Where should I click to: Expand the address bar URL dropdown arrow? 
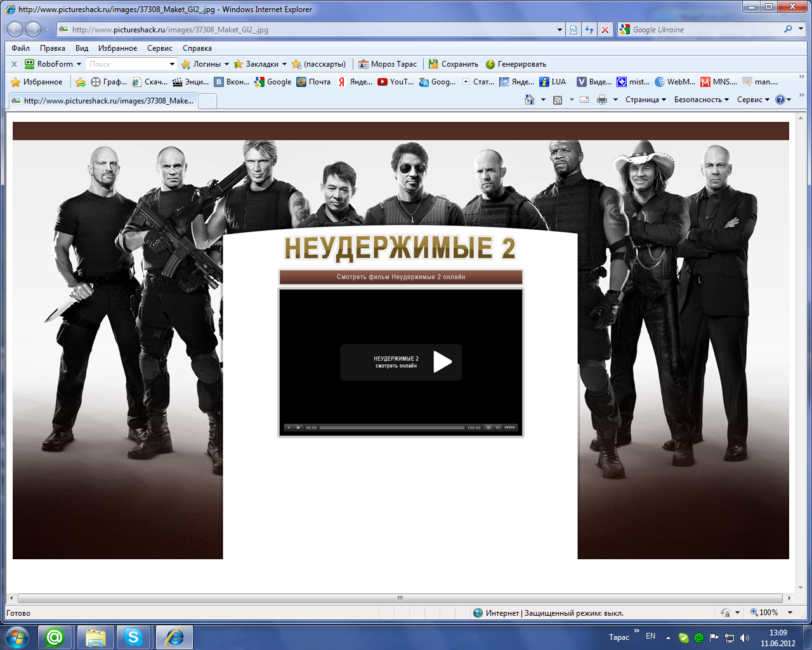[x=560, y=29]
